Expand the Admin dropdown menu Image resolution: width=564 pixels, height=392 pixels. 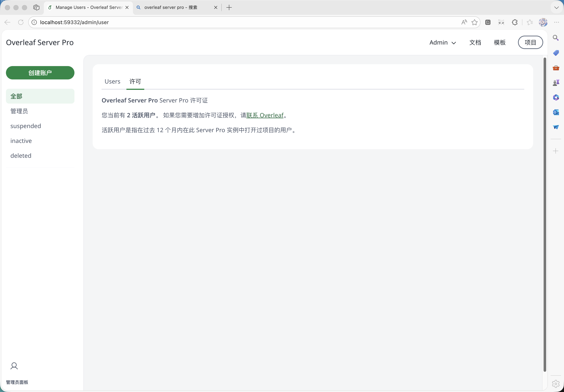coord(443,43)
